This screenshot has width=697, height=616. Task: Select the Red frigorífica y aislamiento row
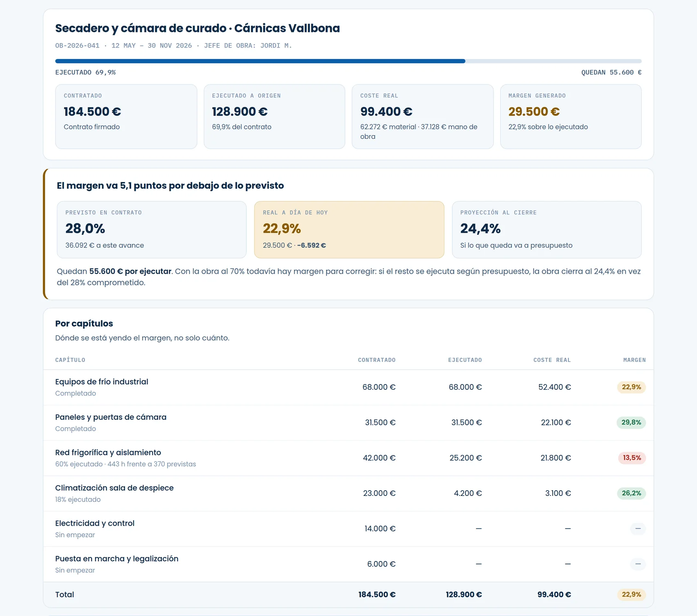coord(348,458)
